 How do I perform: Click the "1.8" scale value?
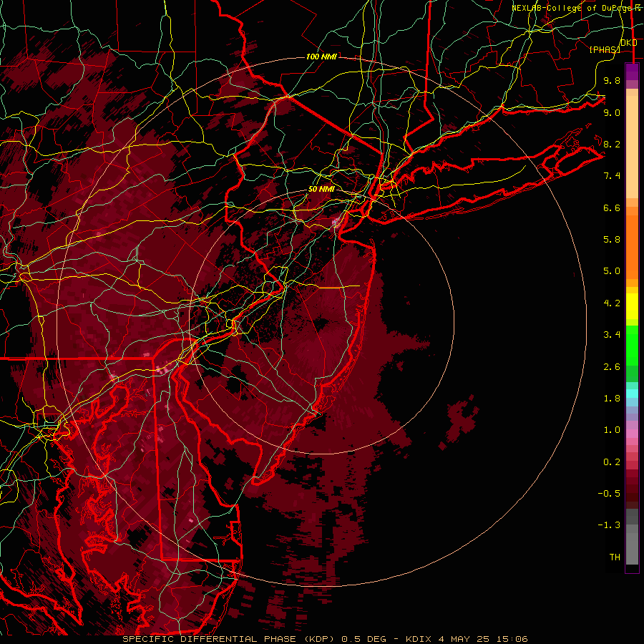pyautogui.click(x=612, y=399)
